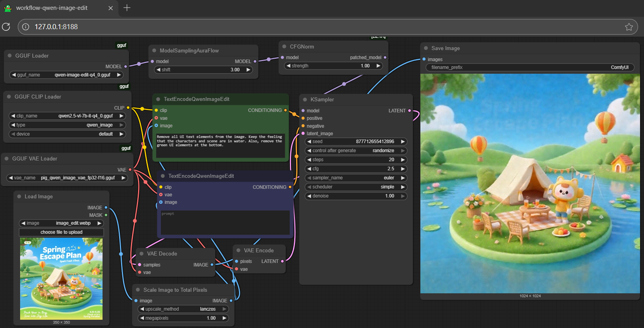644x328 pixels.
Task: Click the VAE Decode IMAGE output socket
Action: 212,265
